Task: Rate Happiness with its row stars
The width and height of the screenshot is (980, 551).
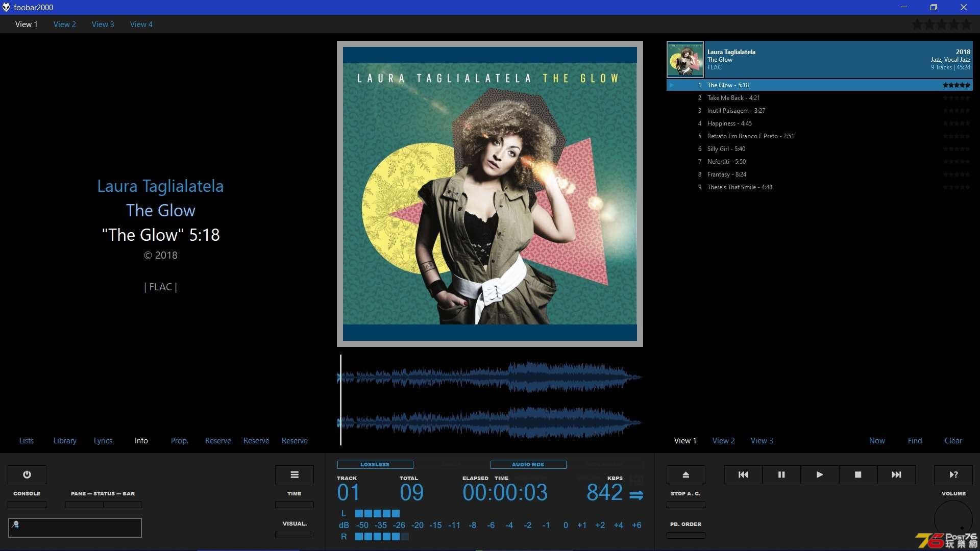Action: pyautogui.click(x=957, y=123)
